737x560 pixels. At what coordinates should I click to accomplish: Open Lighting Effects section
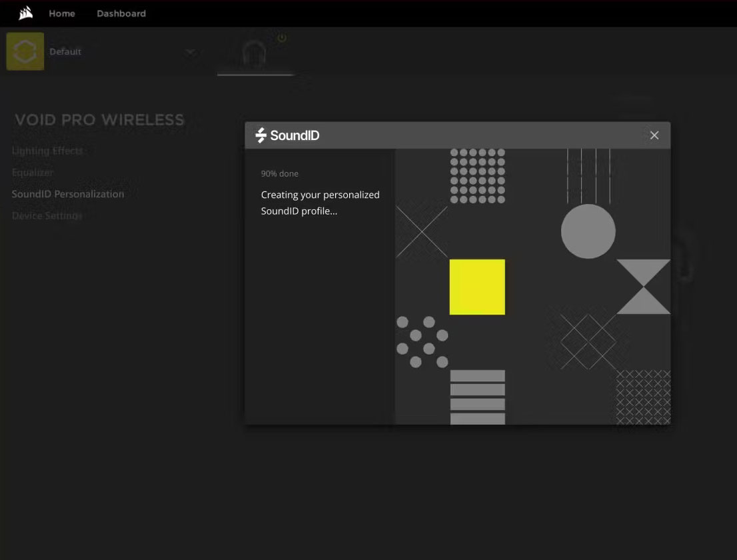pyautogui.click(x=47, y=151)
